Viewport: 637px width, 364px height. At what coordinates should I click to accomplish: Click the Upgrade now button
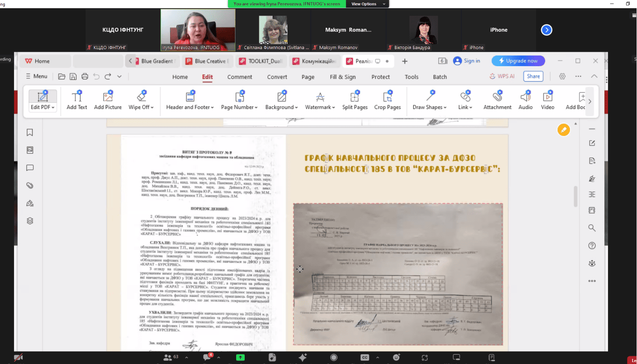(518, 61)
